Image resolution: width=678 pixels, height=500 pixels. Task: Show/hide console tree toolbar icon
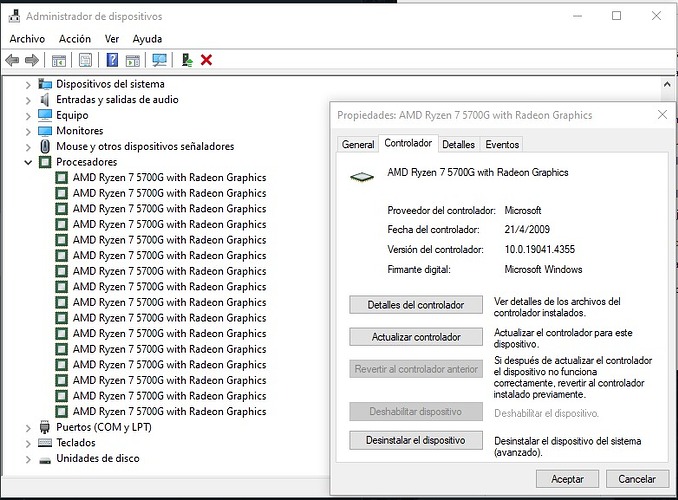pyautogui.click(x=59, y=60)
